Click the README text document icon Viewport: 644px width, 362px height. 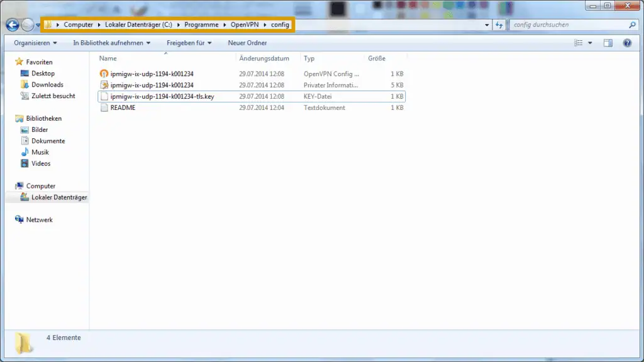(x=104, y=107)
